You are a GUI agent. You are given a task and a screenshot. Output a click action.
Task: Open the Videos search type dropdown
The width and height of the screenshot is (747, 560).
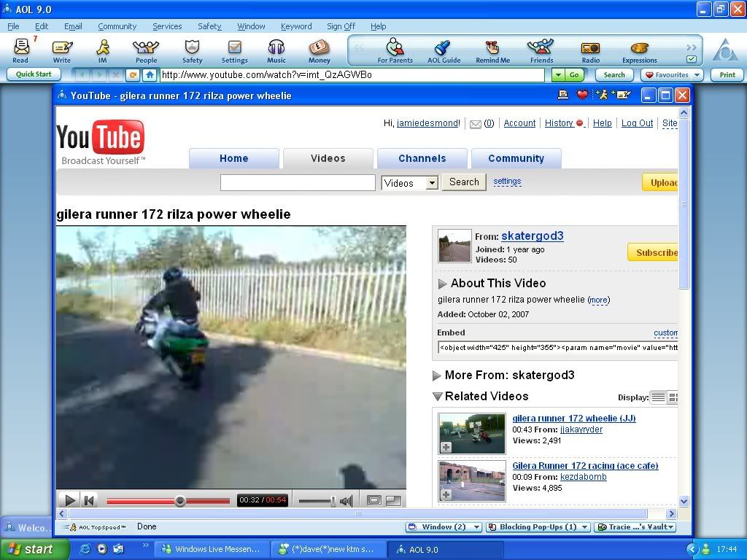tap(432, 183)
